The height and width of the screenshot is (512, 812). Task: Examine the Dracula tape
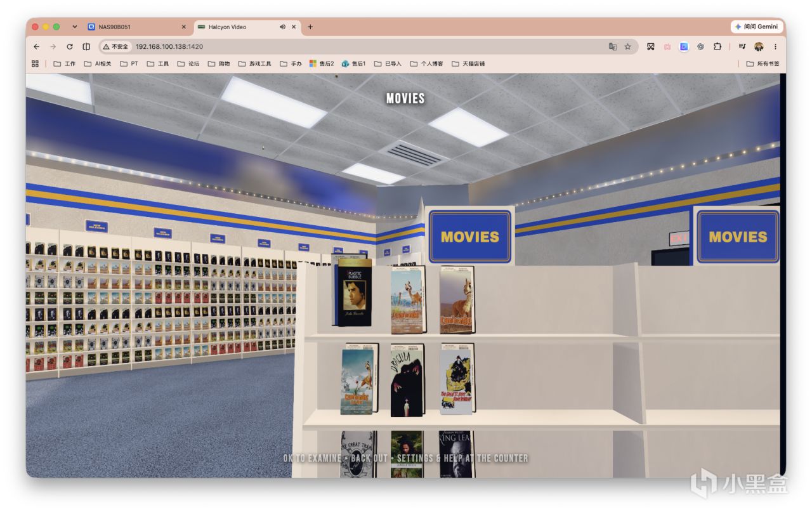407,381
